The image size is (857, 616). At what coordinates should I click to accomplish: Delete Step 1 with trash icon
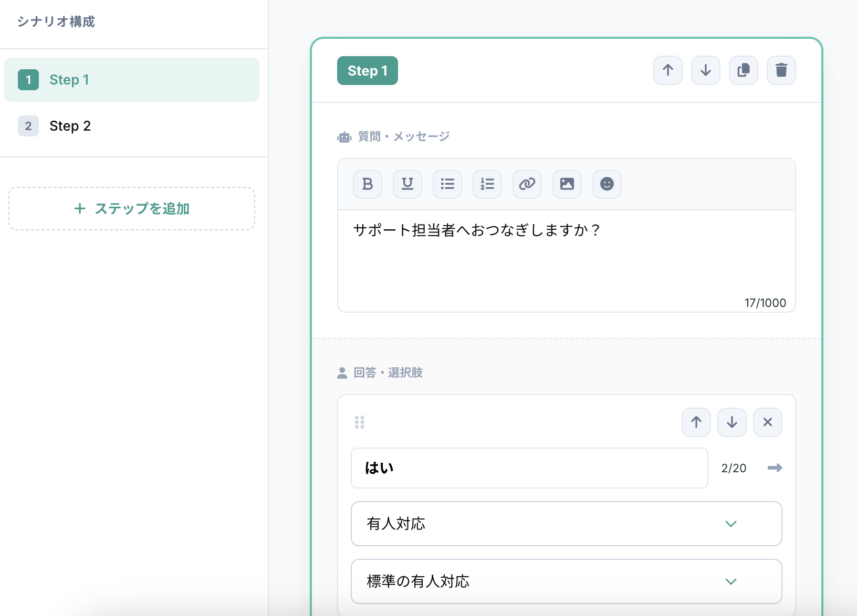(x=781, y=70)
